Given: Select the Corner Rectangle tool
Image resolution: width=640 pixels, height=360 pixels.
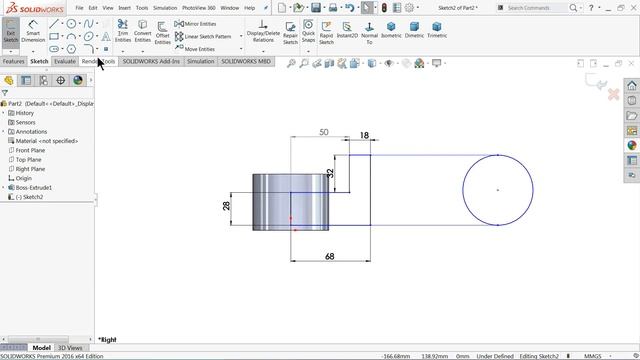Looking at the screenshot, I should pyautogui.click(x=53, y=36).
